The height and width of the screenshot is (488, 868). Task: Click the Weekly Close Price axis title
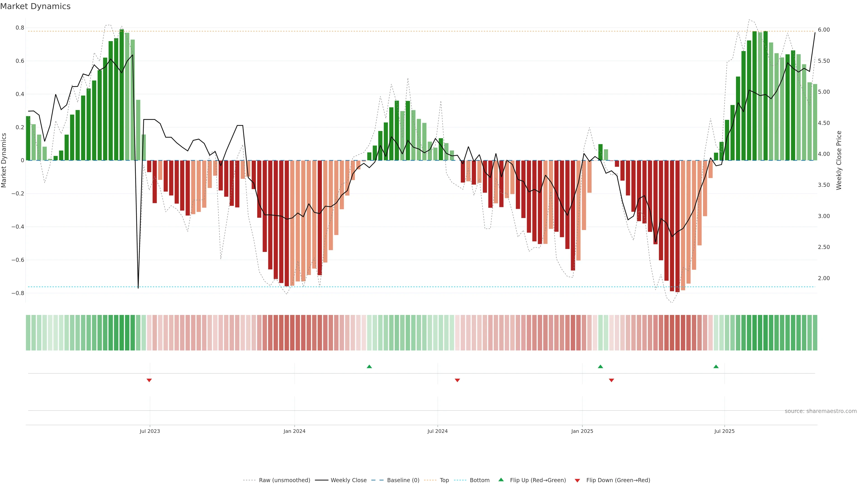tap(839, 160)
